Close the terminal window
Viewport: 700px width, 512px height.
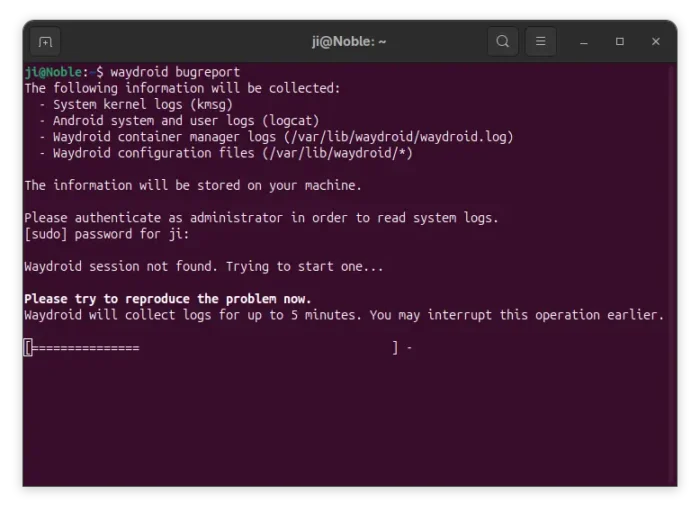[x=656, y=42]
